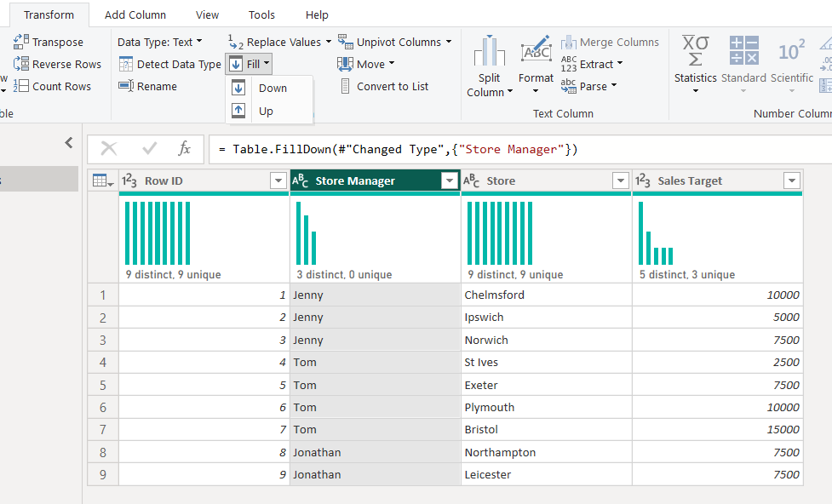The height and width of the screenshot is (504, 832).
Task: Expand the Sales Target column filter dropdown
Action: point(792,180)
